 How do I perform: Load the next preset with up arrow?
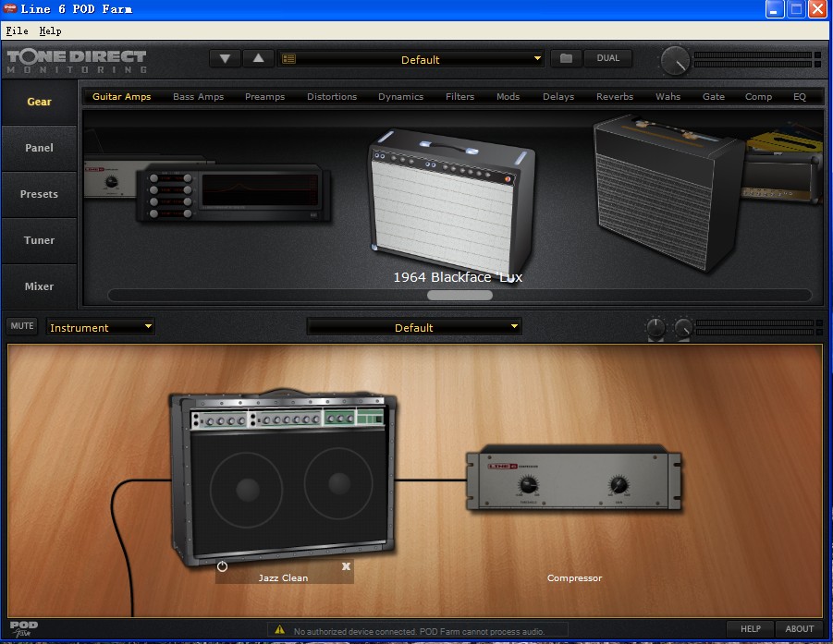point(258,58)
